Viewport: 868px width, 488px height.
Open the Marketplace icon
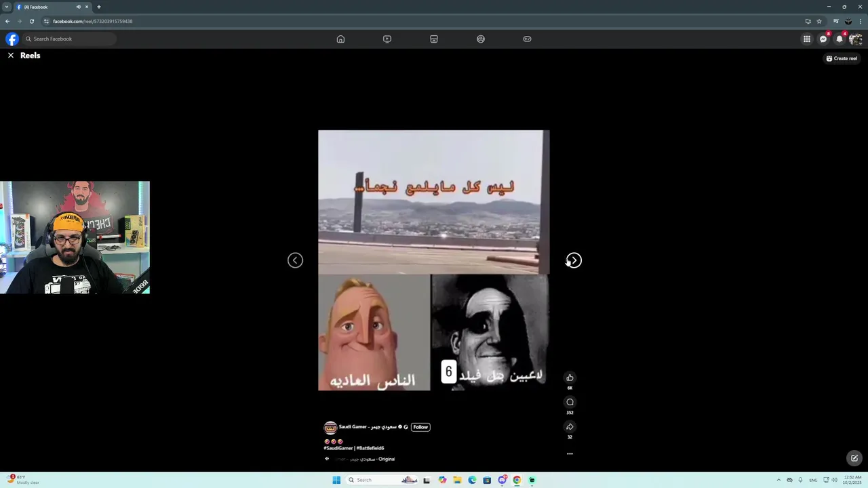[x=434, y=39]
